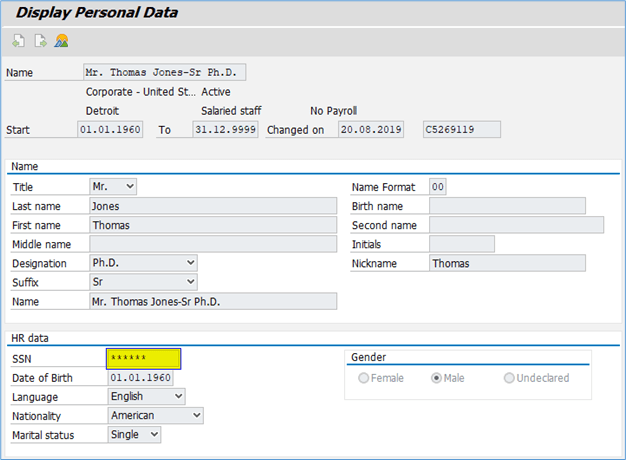The height and width of the screenshot is (460, 626).
Task: Expand the Designation dropdown showing Ph.D.
Action: [x=143, y=263]
